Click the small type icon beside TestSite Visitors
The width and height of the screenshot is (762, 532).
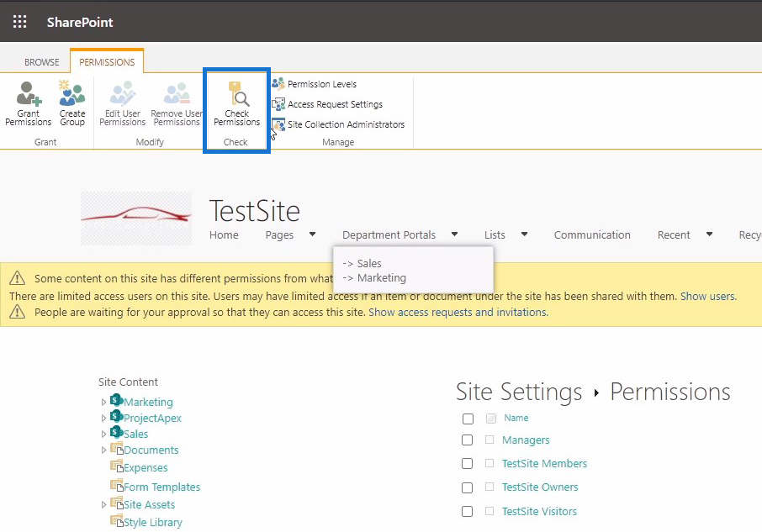pyautogui.click(x=489, y=511)
